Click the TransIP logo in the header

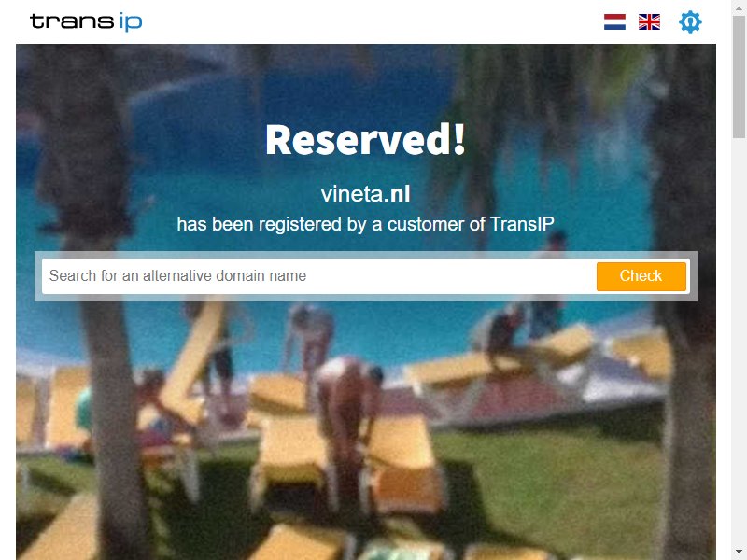point(86,21)
